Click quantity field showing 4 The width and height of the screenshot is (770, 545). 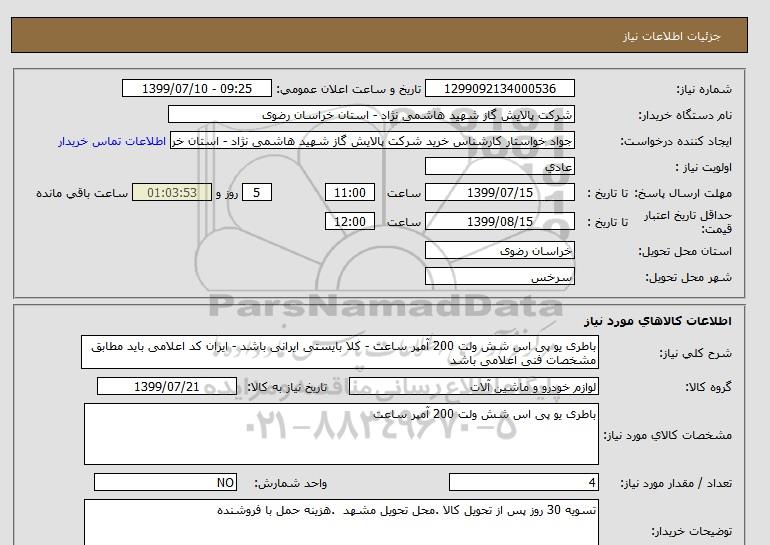(x=523, y=482)
